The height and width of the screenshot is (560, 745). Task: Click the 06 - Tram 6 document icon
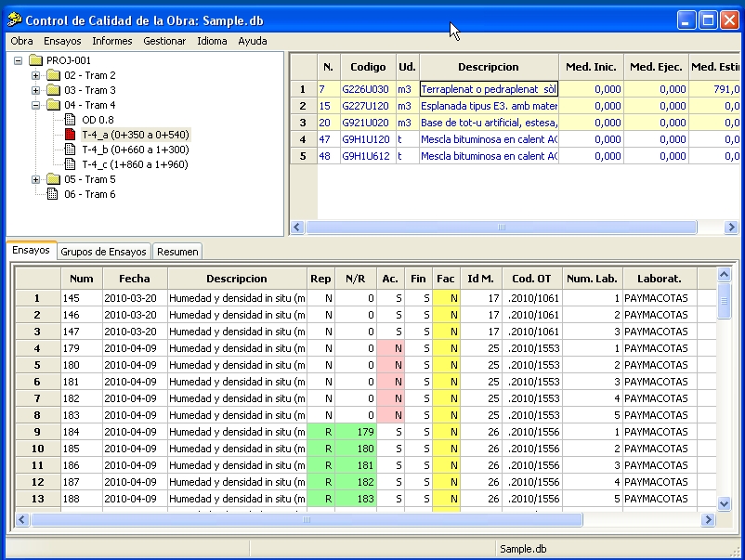52,194
